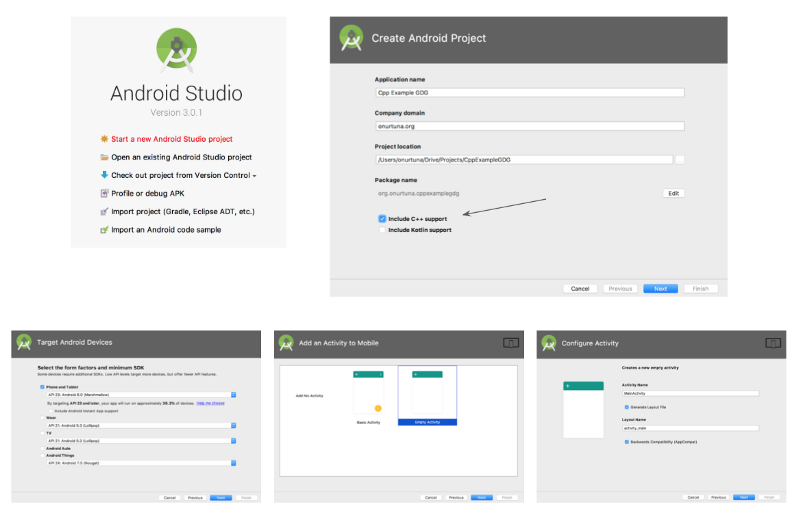Select Start a new Android Studio project
The width and height of the screenshot is (800, 510).
[x=172, y=139]
